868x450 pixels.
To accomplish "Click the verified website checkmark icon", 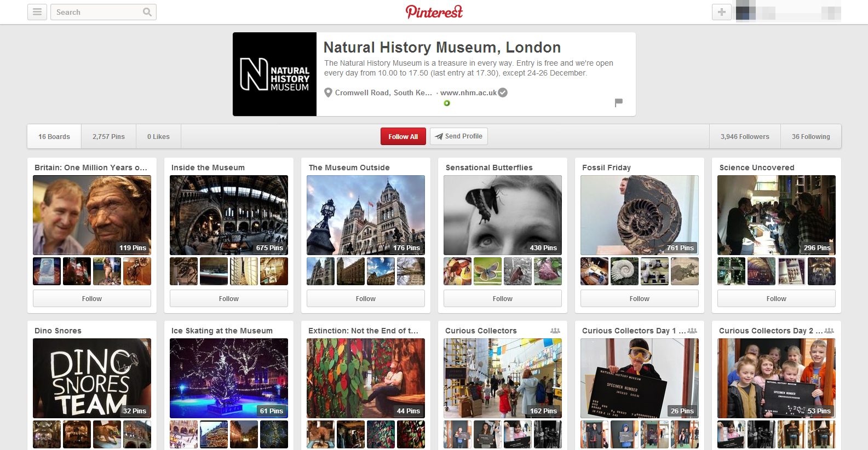I will coord(503,93).
